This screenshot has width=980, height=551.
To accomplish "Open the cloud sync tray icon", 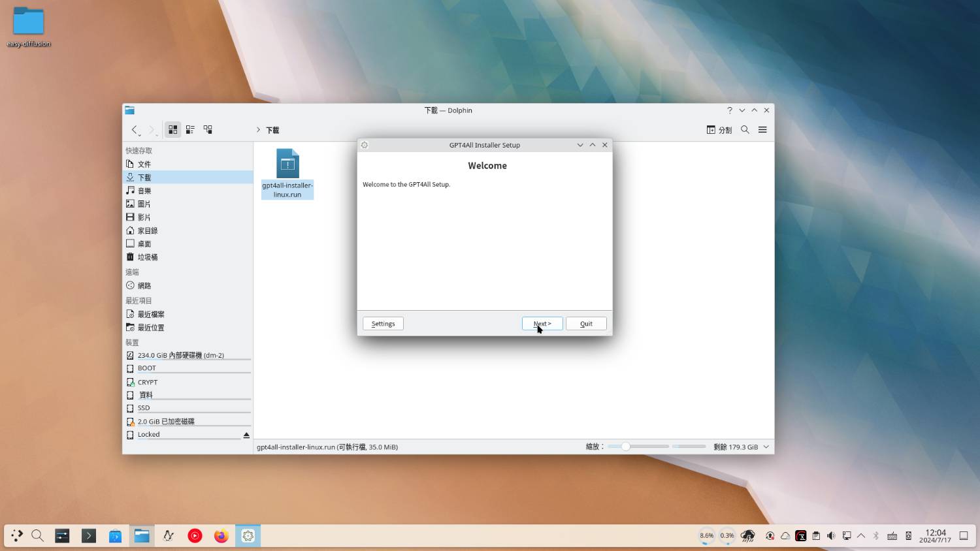I will point(785,536).
